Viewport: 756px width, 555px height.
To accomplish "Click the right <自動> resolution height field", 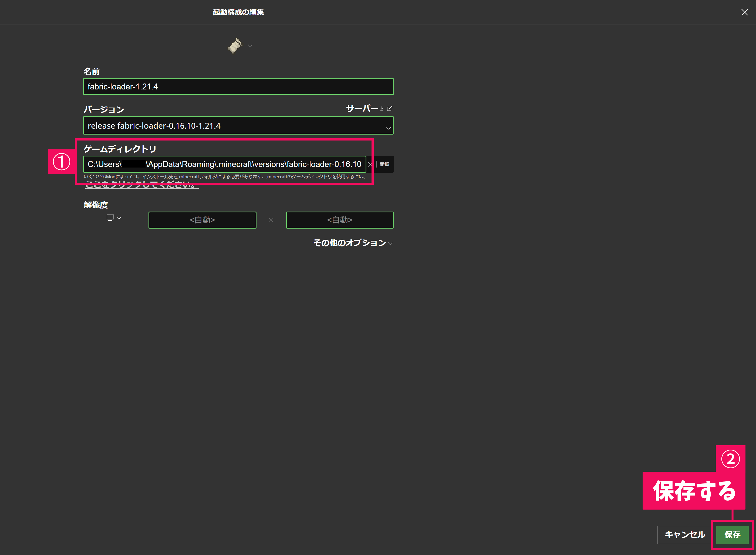I will coord(340,220).
